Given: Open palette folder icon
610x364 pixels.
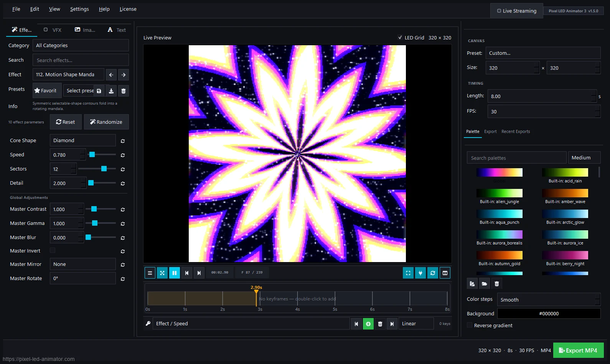Looking at the screenshot, I should (485, 284).
